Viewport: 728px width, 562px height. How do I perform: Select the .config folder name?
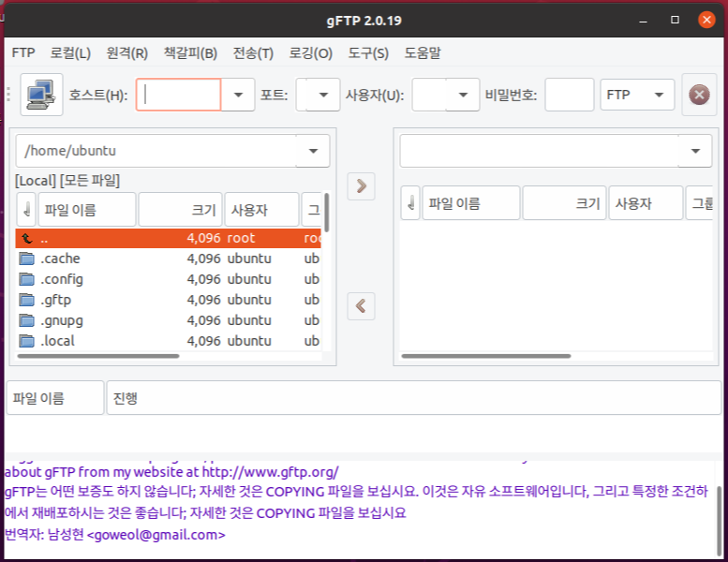[x=62, y=279]
